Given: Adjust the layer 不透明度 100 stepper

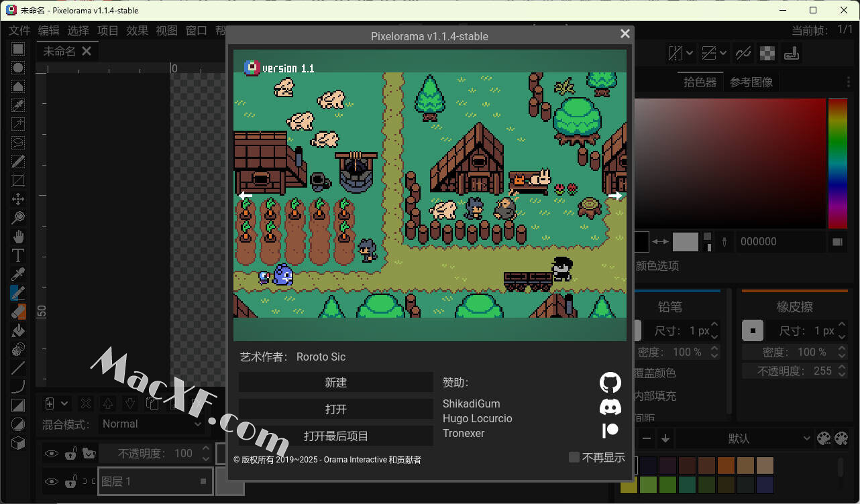Looking at the screenshot, I should tap(205, 454).
